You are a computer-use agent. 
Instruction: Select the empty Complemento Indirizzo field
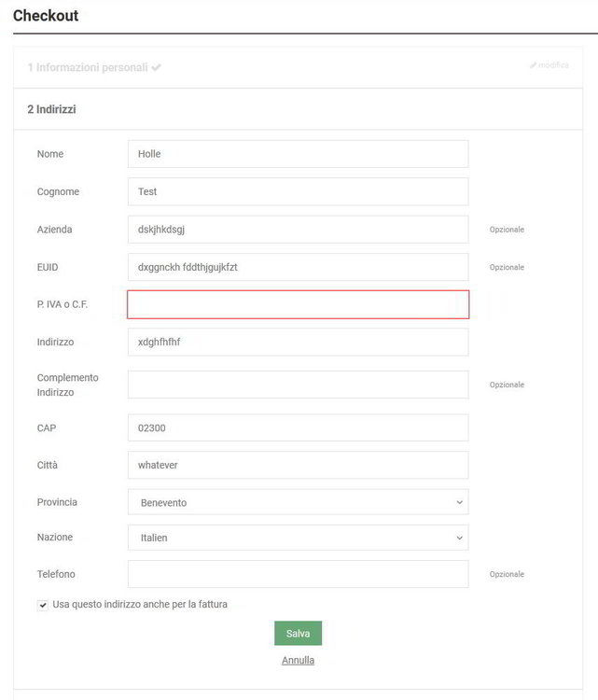pyautogui.click(x=298, y=385)
